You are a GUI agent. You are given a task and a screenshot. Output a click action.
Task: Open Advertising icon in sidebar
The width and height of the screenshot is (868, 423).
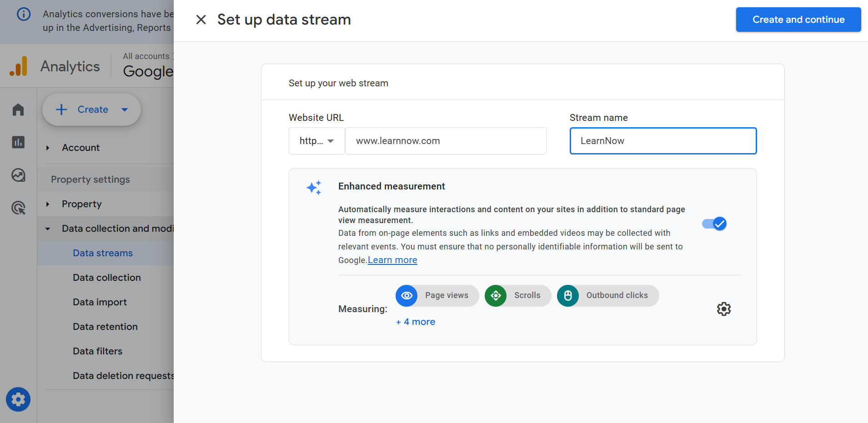click(x=18, y=208)
